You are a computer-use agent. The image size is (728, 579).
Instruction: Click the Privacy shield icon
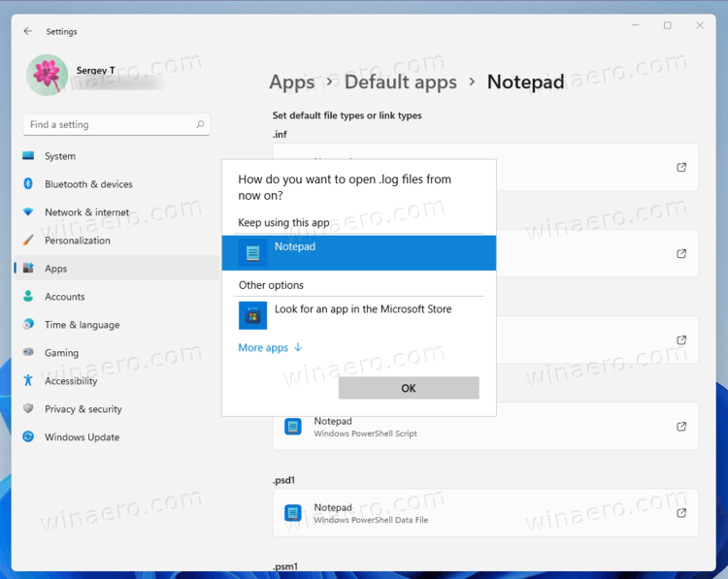tap(28, 408)
